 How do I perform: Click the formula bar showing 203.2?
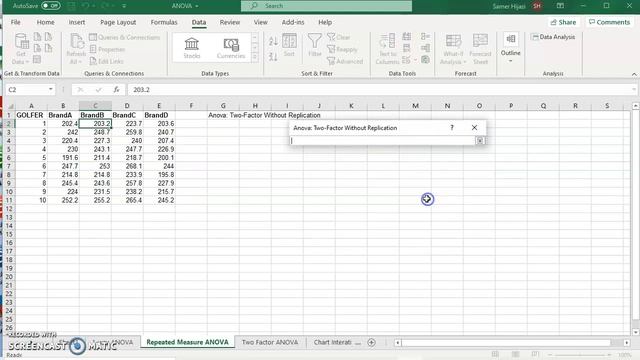[x=382, y=89]
